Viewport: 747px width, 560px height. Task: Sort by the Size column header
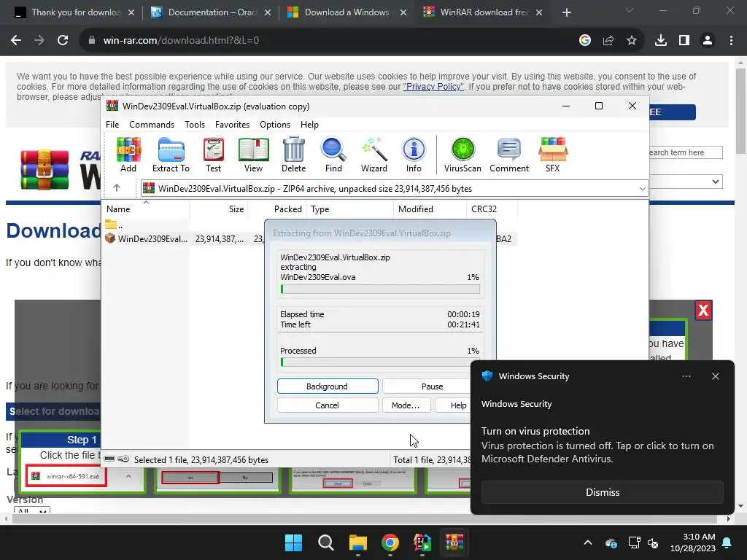pos(218,209)
